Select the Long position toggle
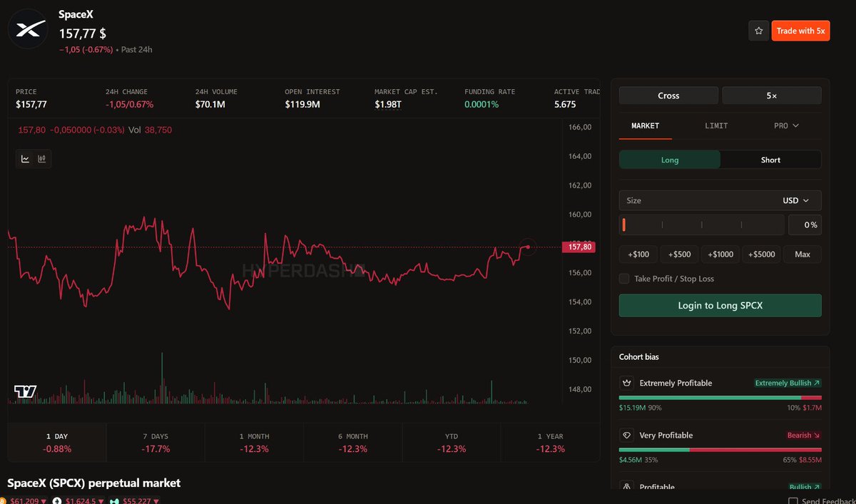This screenshot has height=504, width=856. click(670, 160)
